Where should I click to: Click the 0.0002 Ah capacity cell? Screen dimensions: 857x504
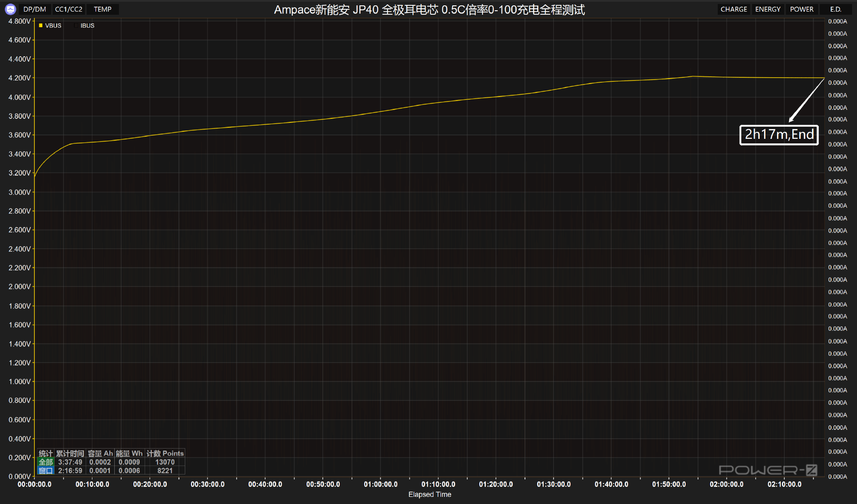point(100,462)
